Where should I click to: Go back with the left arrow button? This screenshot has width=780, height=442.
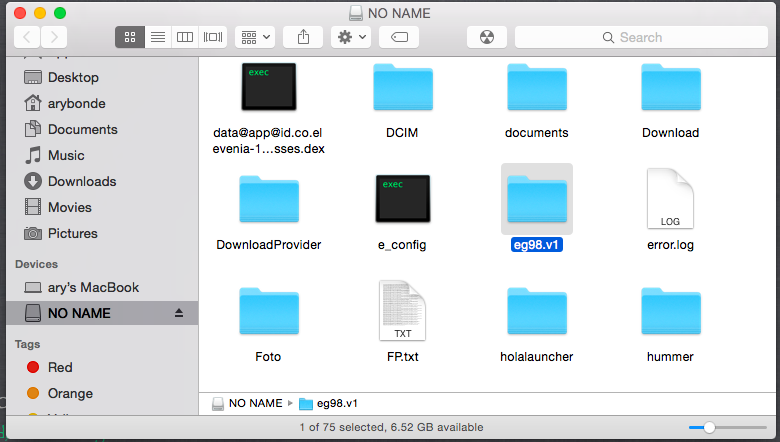pyautogui.click(x=27, y=37)
